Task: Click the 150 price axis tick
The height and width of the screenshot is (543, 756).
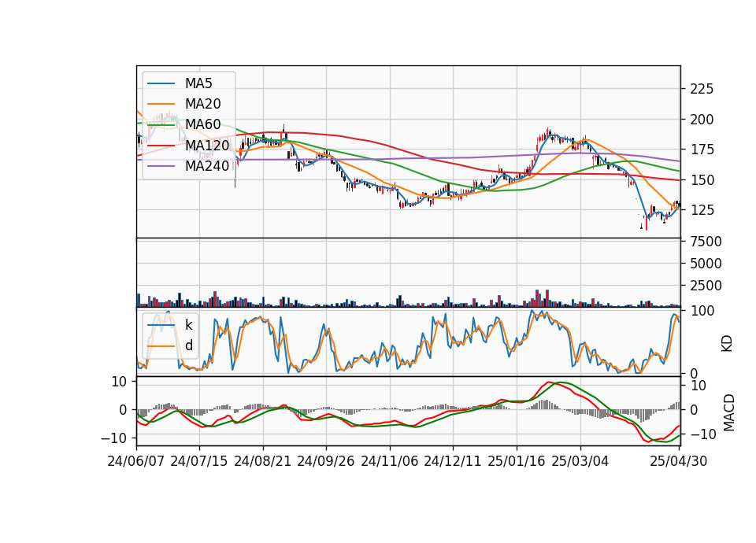Action: 702,180
